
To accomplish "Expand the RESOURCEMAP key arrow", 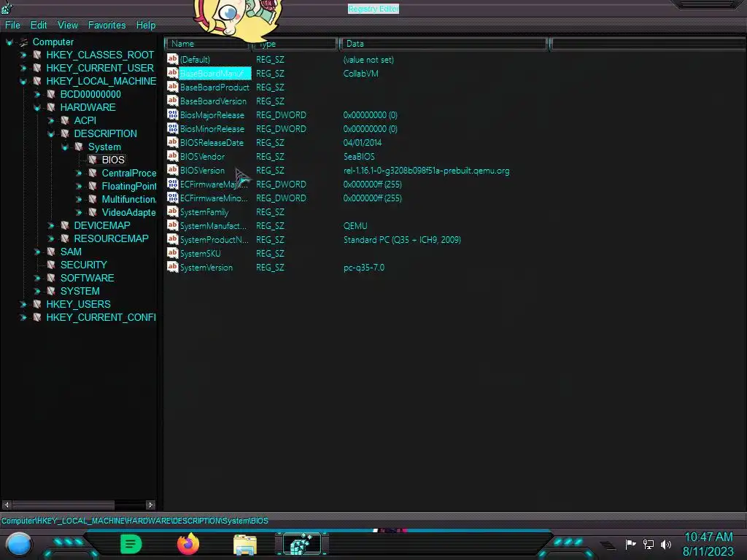I will (x=50, y=238).
